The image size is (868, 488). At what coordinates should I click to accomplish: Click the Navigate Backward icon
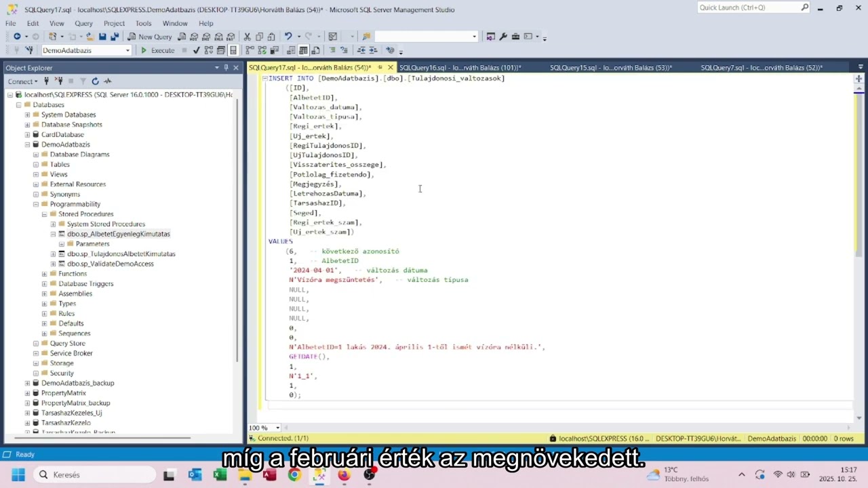tap(17, 37)
